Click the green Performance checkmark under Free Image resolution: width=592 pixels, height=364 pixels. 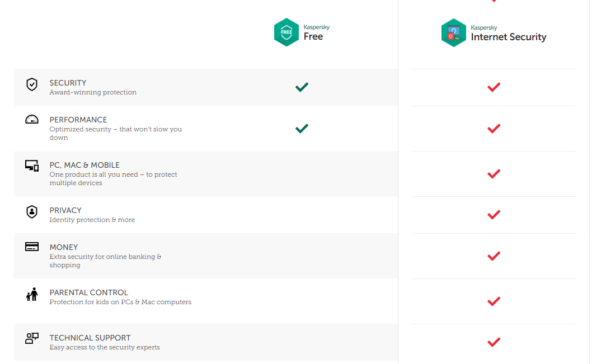[x=302, y=128]
